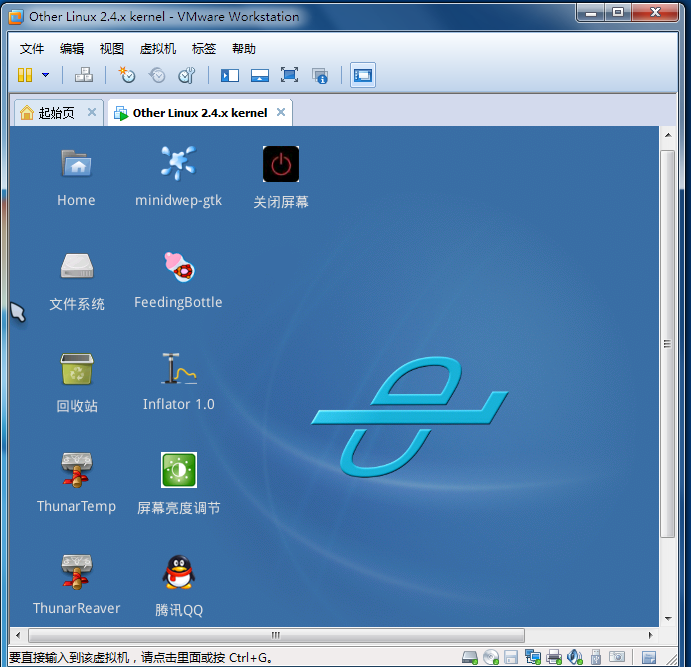Select the Other Linux 2.4.x kernel tab
The height and width of the screenshot is (667, 691).
tap(200, 113)
